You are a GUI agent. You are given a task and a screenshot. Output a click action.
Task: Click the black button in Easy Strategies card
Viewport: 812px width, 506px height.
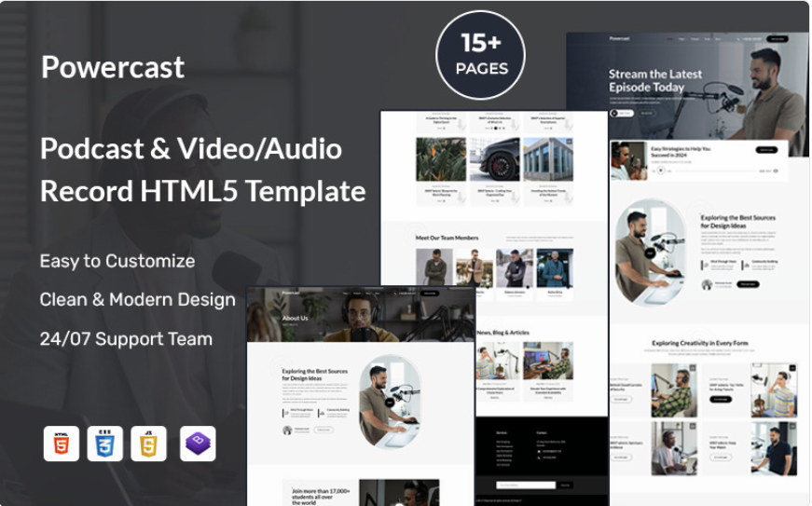tap(766, 150)
